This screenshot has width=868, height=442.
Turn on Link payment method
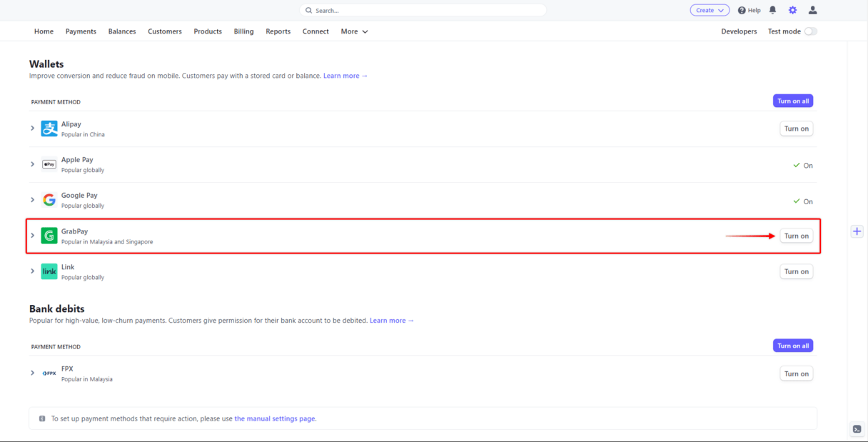coord(796,271)
